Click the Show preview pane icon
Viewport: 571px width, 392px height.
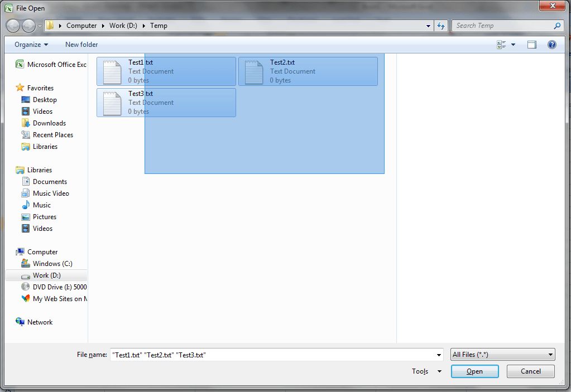[x=531, y=44]
